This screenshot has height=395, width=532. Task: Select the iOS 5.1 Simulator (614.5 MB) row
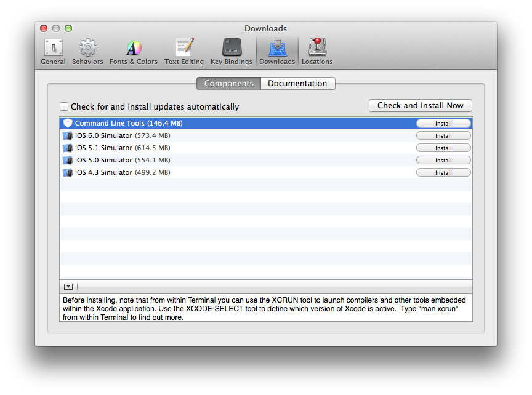tap(266, 148)
